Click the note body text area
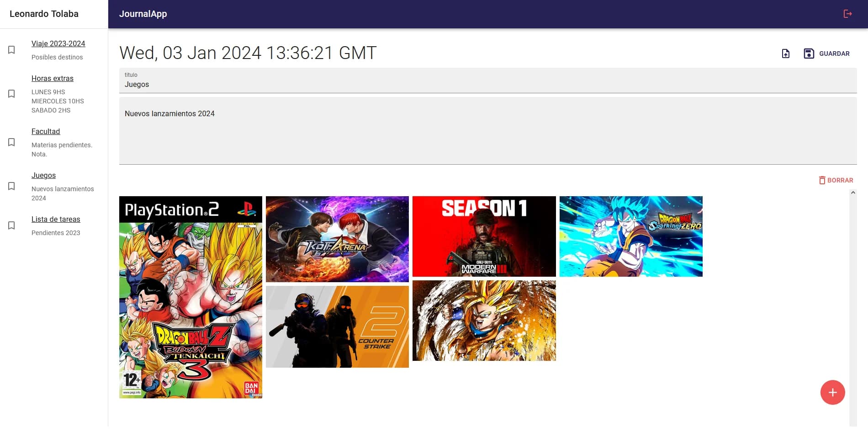Screen dimensions: 868x429 tap(488, 131)
